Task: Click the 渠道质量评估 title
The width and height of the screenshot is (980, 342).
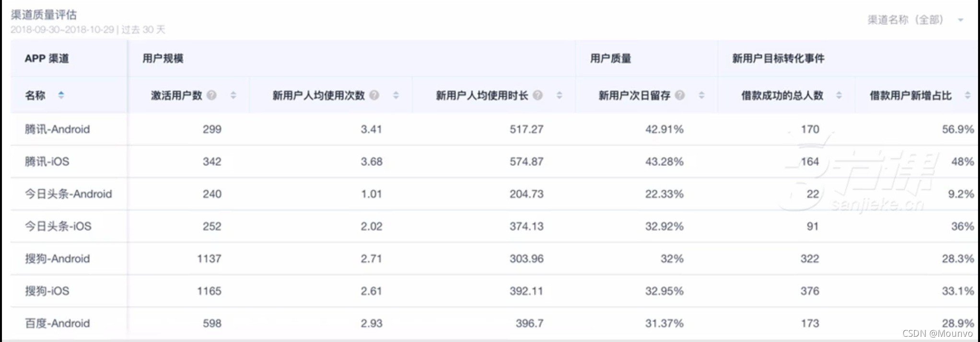Action: [43, 15]
